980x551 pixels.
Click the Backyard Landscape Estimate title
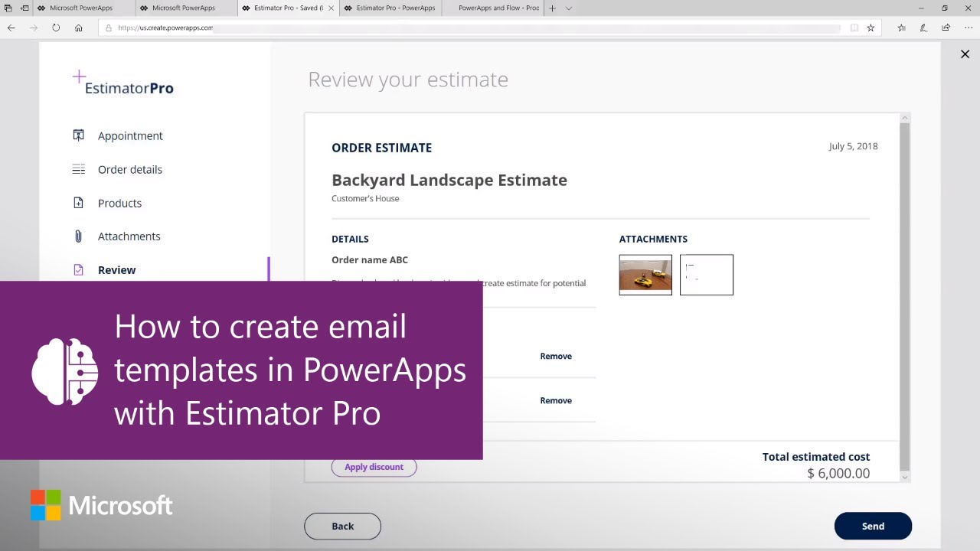449,180
